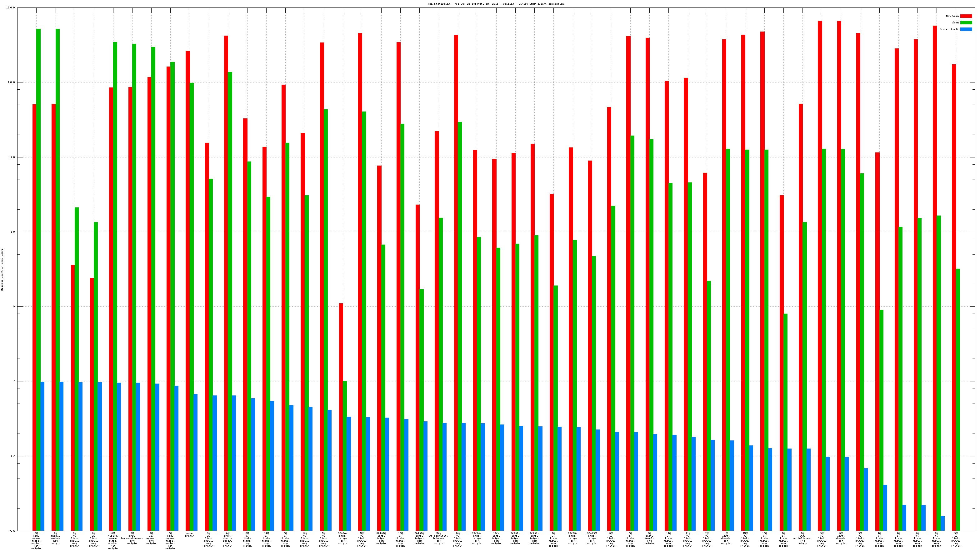Click the '3640a.iadb.isipp.com origin' x-axis label

click(x=343, y=539)
